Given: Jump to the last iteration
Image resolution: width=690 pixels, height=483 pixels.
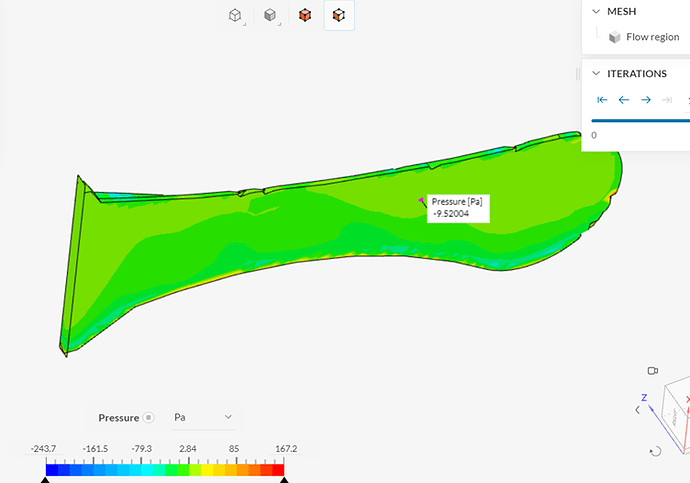Looking at the screenshot, I should (x=667, y=100).
